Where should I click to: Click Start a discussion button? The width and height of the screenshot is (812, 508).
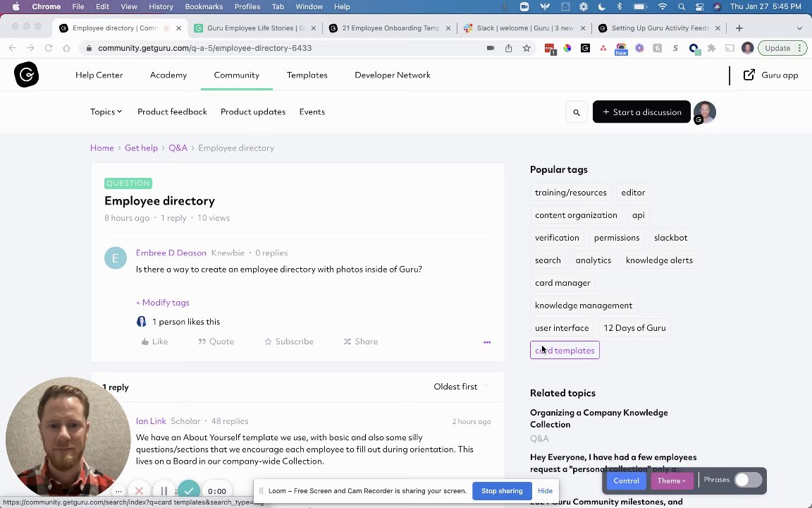[641, 112]
